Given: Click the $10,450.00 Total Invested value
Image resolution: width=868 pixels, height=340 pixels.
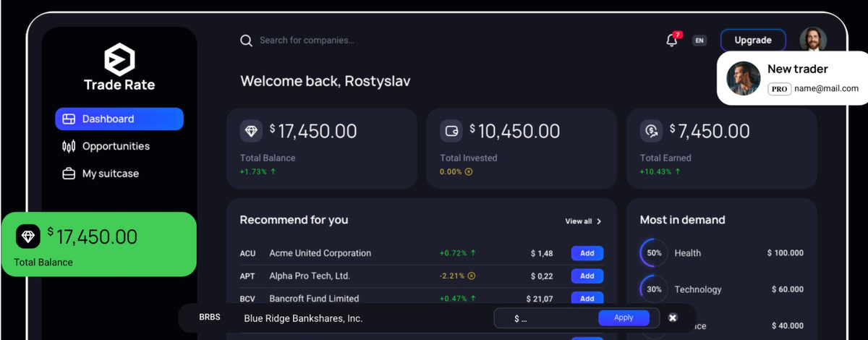Looking at the screenshot, I should tap(515, 131).
